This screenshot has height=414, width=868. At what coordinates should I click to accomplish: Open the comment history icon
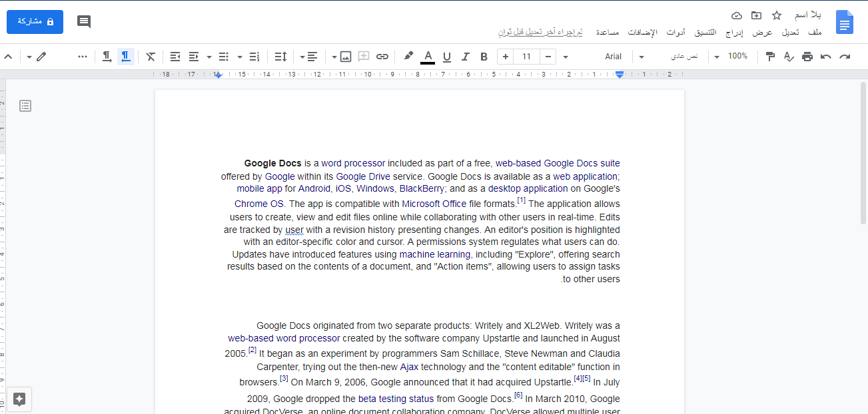click(84, 21)
